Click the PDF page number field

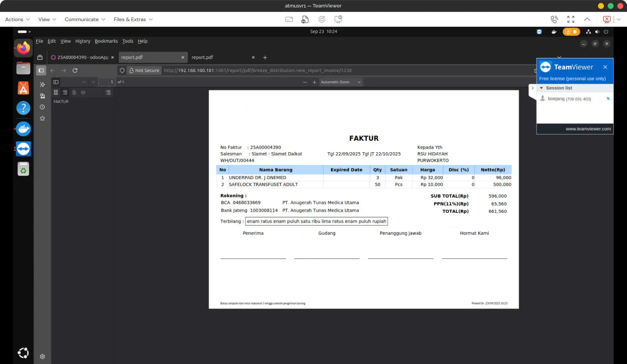click(106, 82)
